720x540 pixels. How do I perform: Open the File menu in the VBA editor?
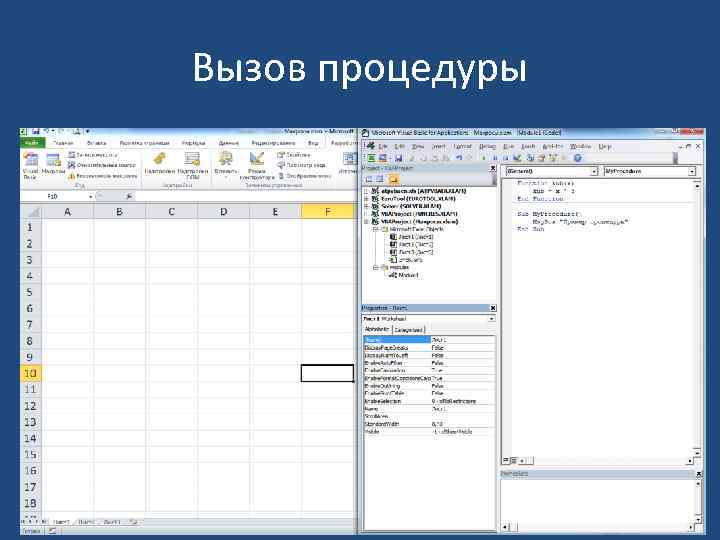point(383,146)
